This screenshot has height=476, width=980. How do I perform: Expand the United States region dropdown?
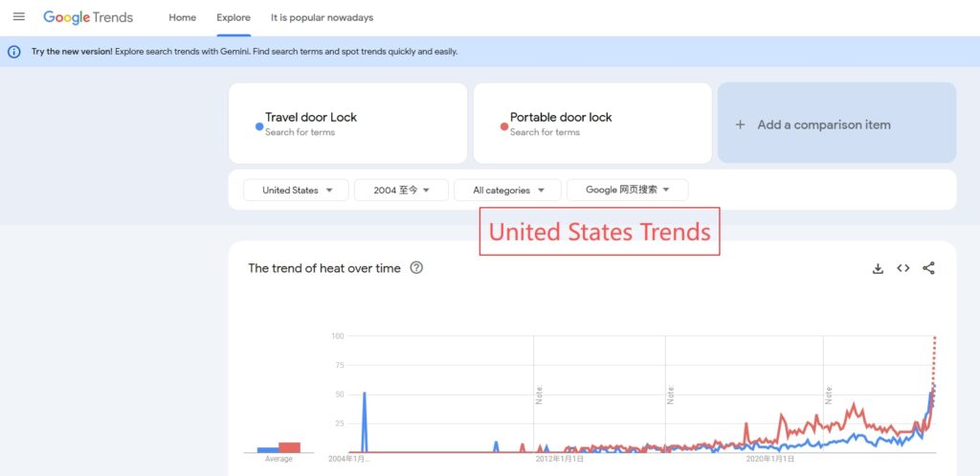tap(298, 190)
